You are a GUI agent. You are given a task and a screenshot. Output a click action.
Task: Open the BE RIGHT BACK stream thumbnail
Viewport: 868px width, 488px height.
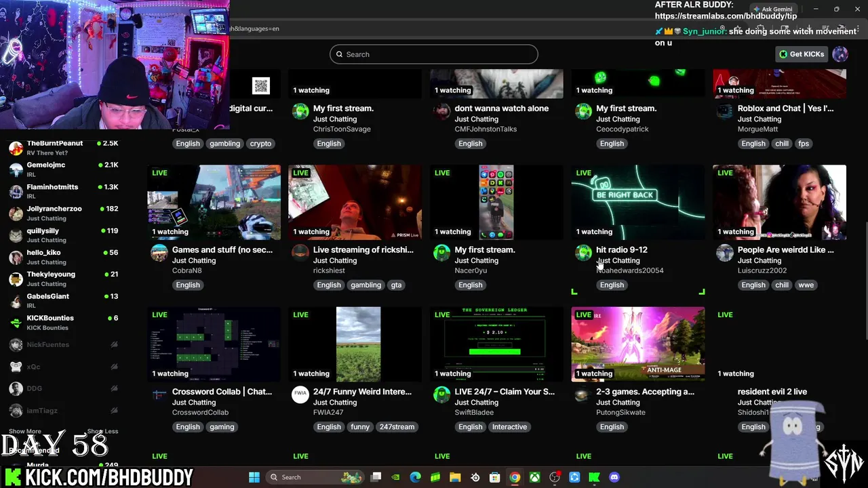point(637,202)
